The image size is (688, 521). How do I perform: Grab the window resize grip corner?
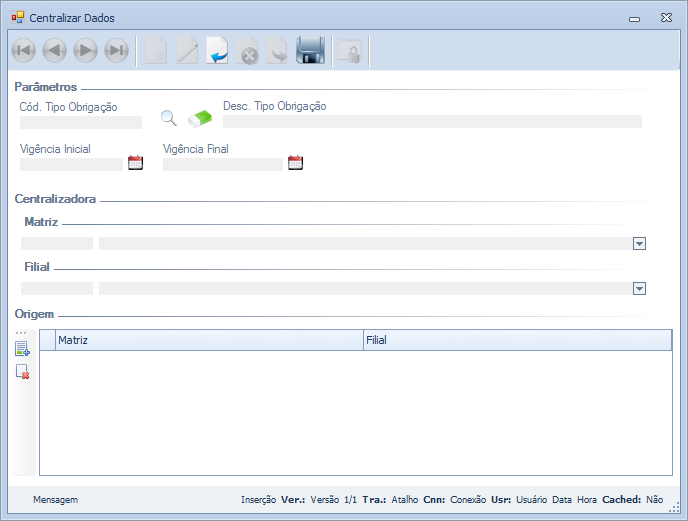coord(674,508)
